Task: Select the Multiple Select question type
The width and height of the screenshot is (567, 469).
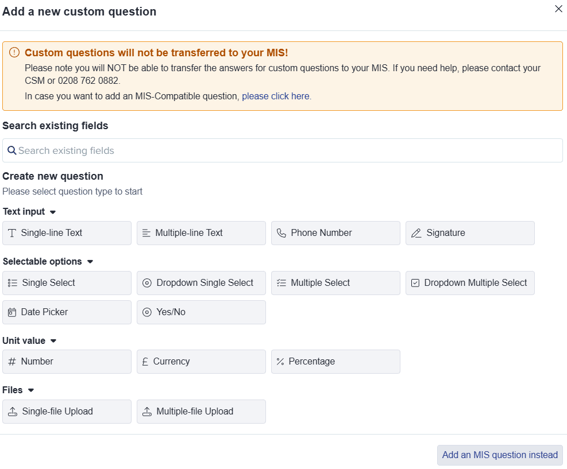Action: click(x=336, y=283)
